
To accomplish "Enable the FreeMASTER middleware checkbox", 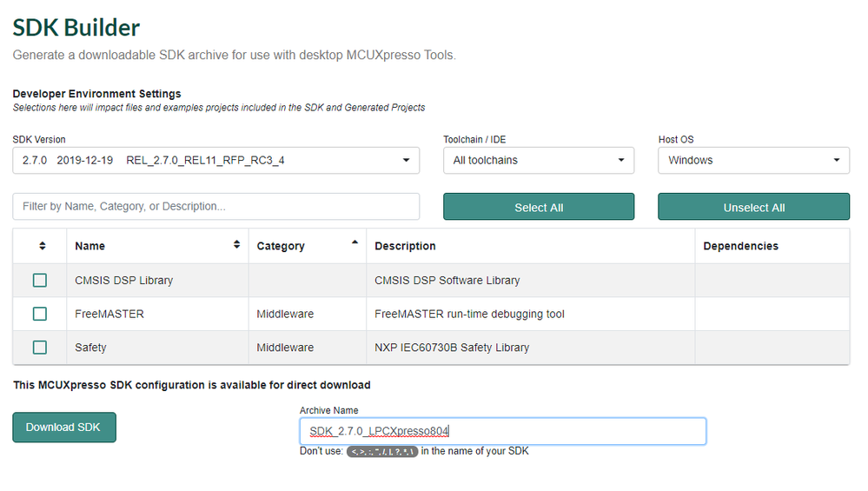I will point(40,314).
